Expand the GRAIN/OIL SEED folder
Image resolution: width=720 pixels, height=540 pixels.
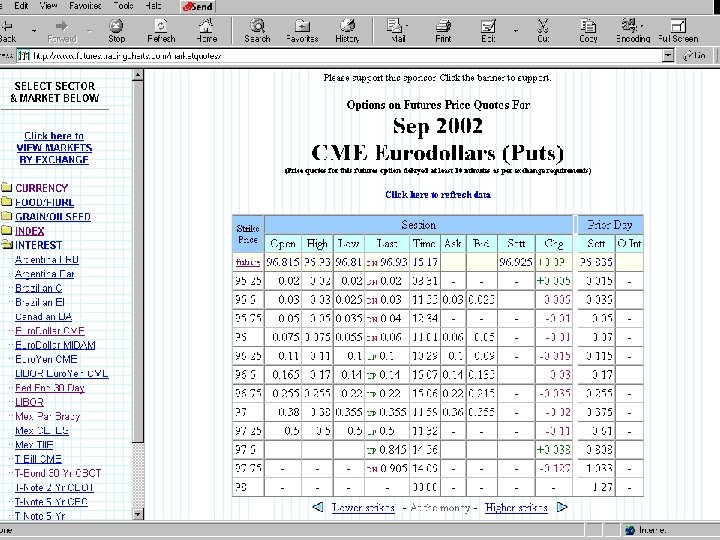click(x=53, y=216)
